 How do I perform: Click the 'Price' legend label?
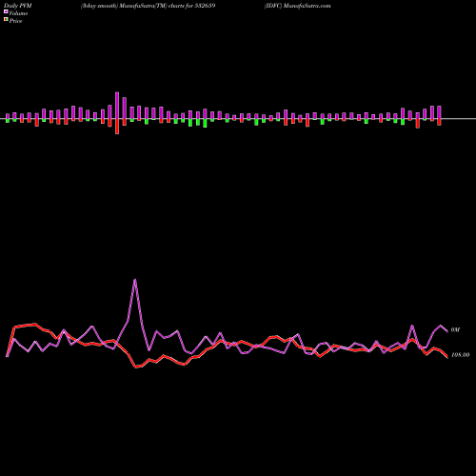pos(15,21)
